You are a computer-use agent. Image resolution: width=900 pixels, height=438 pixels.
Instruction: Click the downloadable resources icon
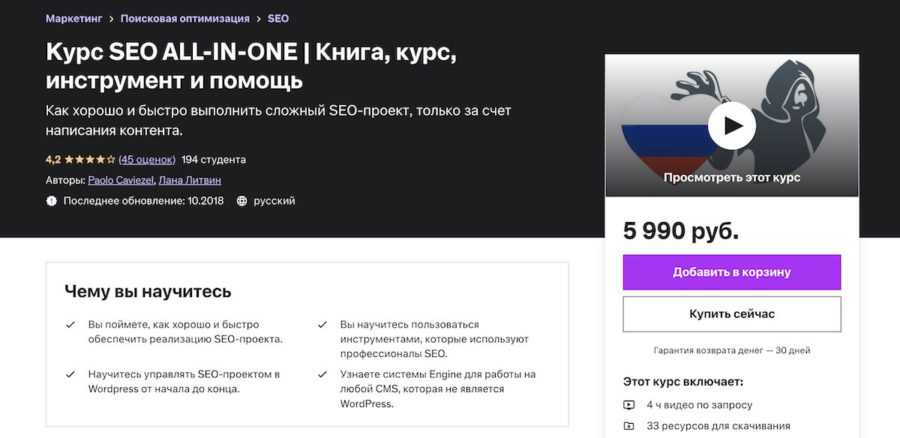tap(629, 426)
